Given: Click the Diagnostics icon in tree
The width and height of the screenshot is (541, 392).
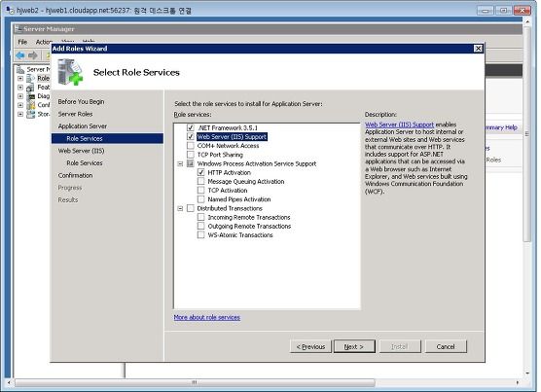Looking at the screenshot, I should click(31, 96).
